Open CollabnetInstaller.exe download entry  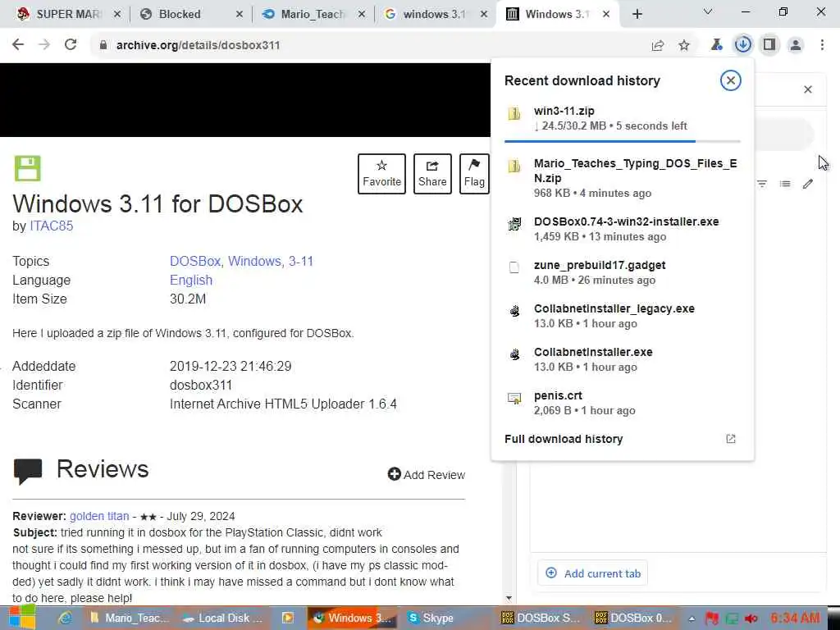[623, 359]
